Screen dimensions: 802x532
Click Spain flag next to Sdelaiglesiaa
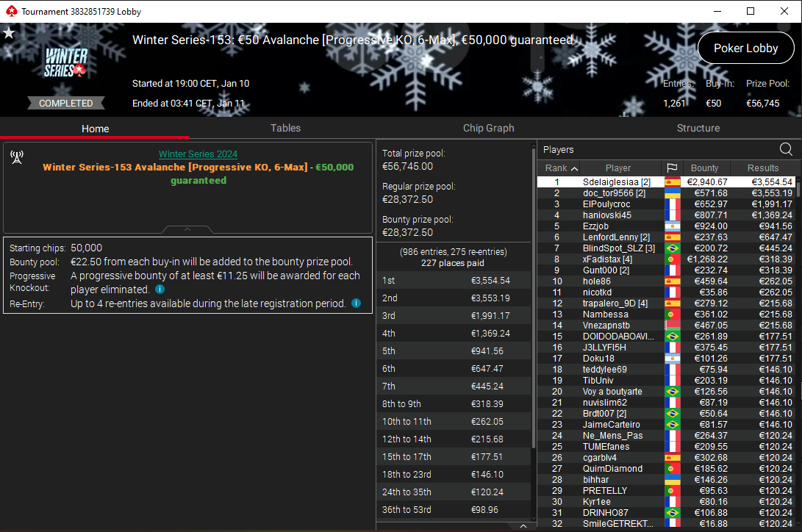[672, 182]
